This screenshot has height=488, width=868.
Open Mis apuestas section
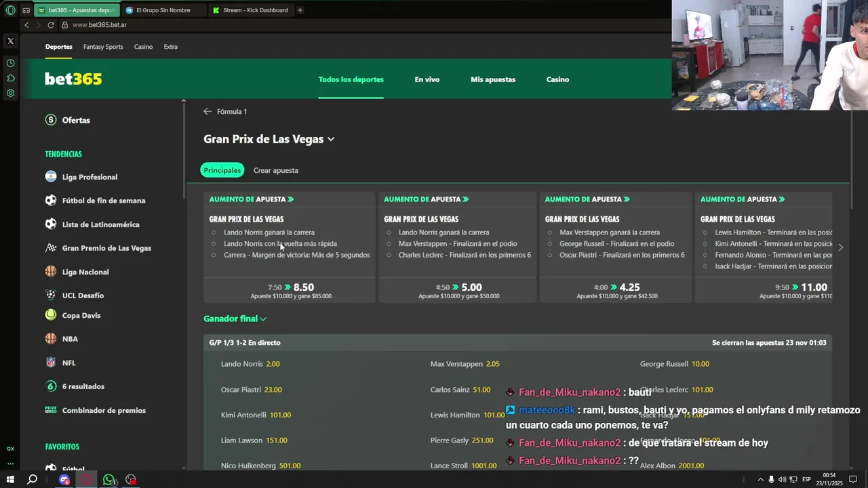point(493,79)
